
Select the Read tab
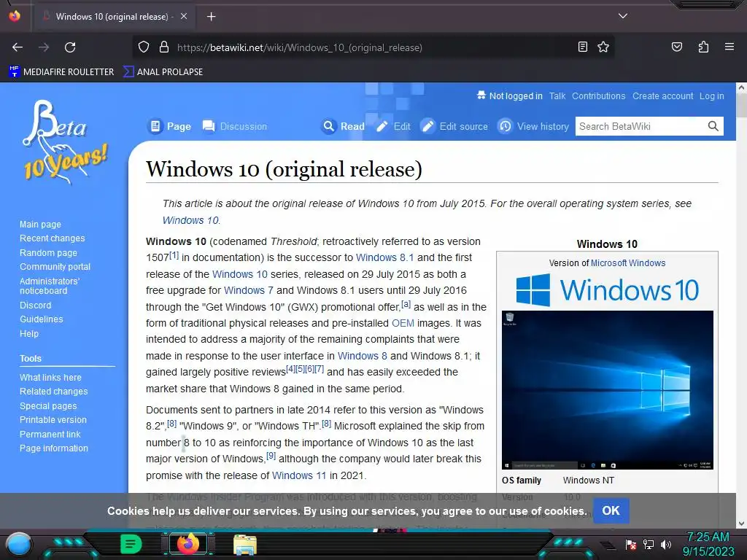coord(343,126)
